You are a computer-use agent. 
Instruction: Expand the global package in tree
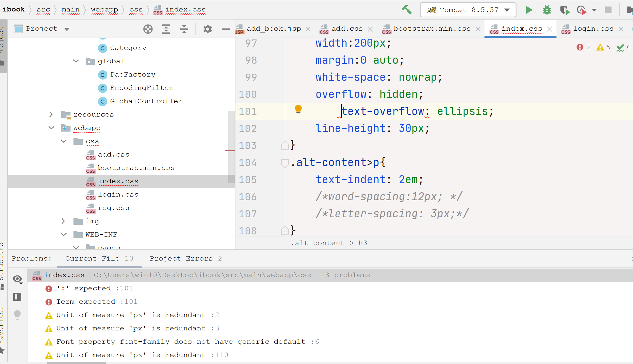pyautogui.click(x=76, y=61)
